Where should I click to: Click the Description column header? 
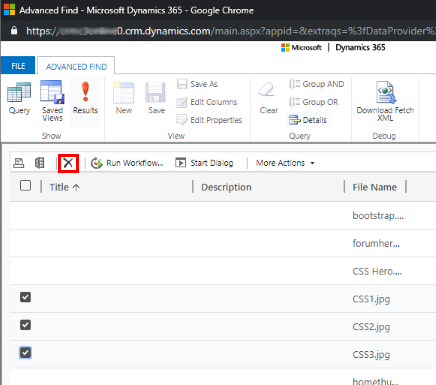[226, 187]
